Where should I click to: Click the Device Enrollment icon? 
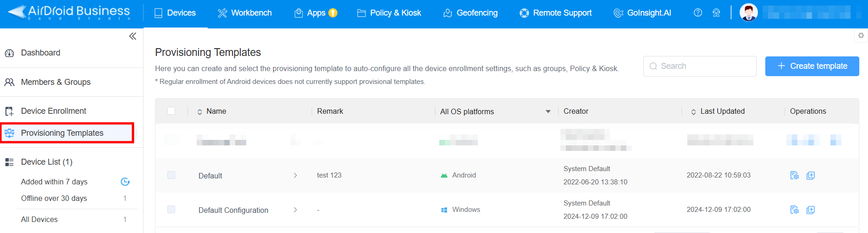click(x=9, y=111)
